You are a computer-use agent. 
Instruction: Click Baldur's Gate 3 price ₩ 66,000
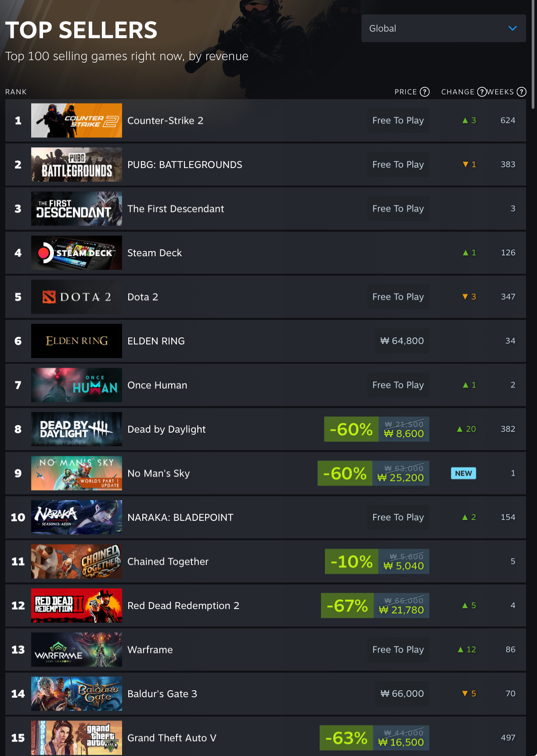click(402, 694)
